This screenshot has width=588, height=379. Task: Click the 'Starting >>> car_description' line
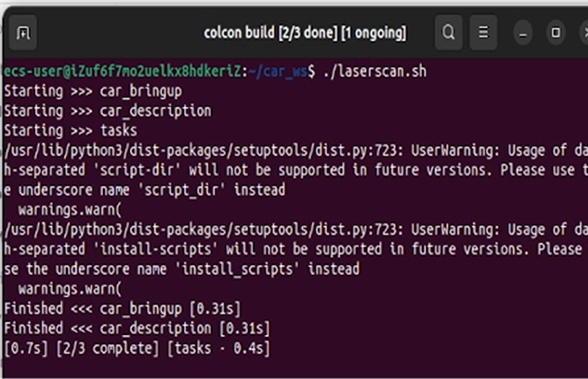coord(108,111)
